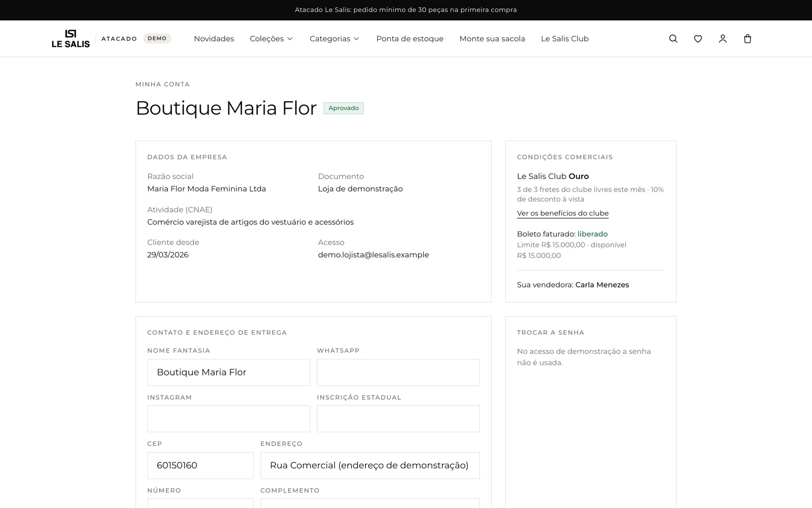This screenshot has width=812, height=508.
Task: Select the Comércio varejista CNAE activity text
Action: point(250,222)
